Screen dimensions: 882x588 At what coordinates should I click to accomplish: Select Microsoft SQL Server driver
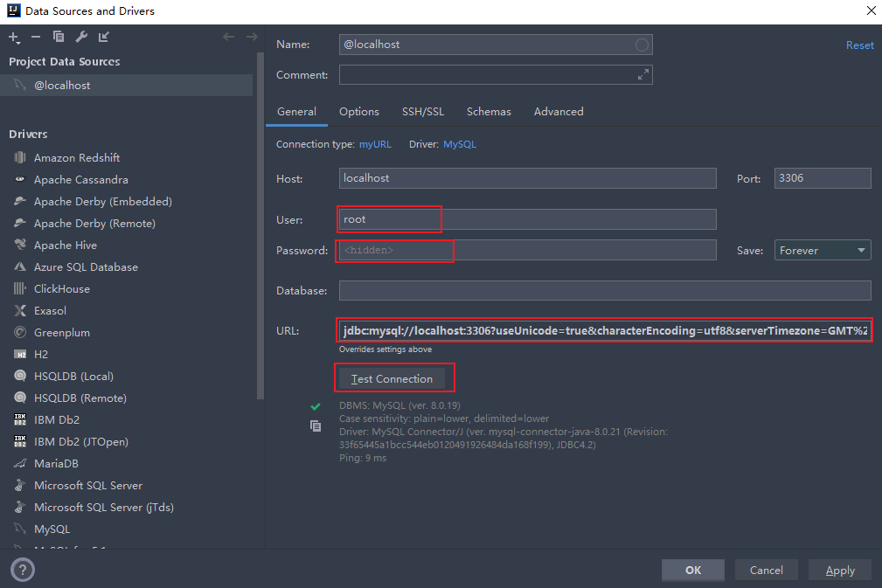point(88,485)
